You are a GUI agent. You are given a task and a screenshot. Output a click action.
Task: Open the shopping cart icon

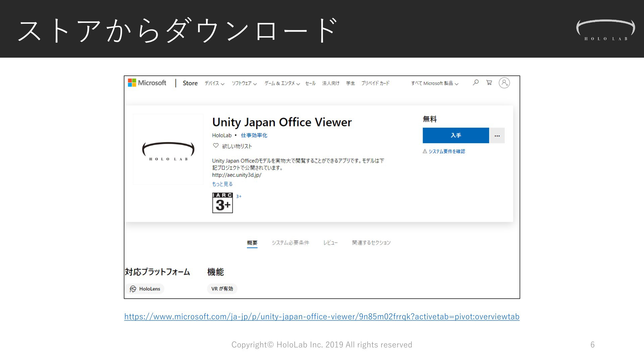point(489,82)
